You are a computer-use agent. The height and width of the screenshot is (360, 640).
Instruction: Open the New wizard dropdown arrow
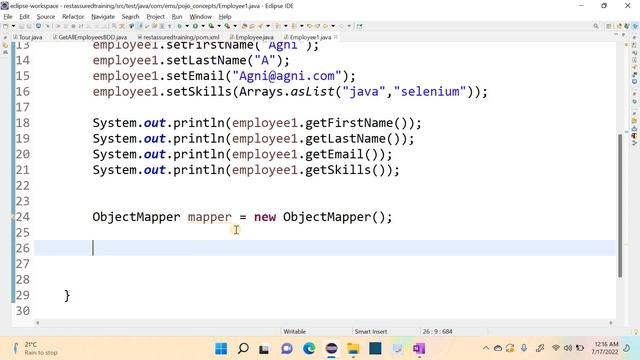[x=13, y=26]
